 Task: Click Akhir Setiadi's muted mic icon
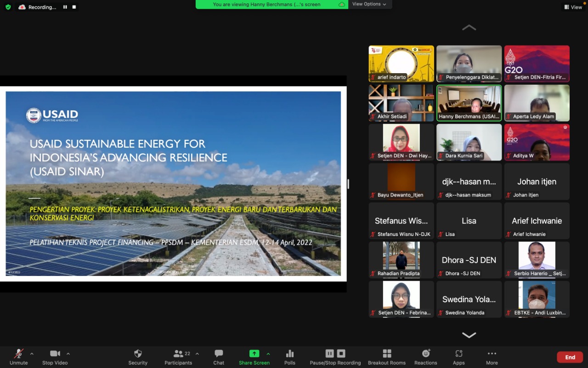tap(373, 116)
